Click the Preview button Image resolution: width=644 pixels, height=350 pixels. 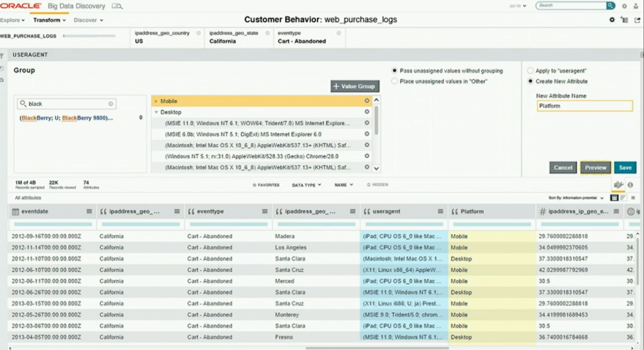click(x=595, y=168)
